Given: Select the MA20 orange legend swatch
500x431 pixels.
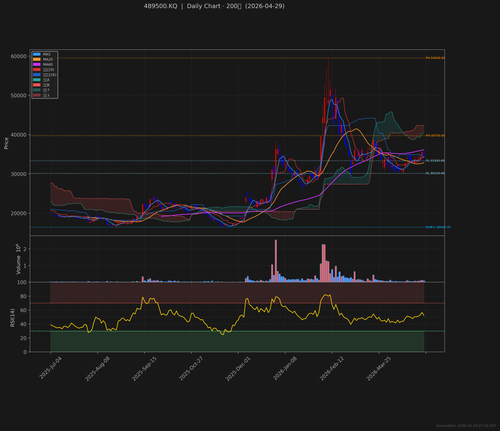Looking at the screenshot, I should point(37,59).
